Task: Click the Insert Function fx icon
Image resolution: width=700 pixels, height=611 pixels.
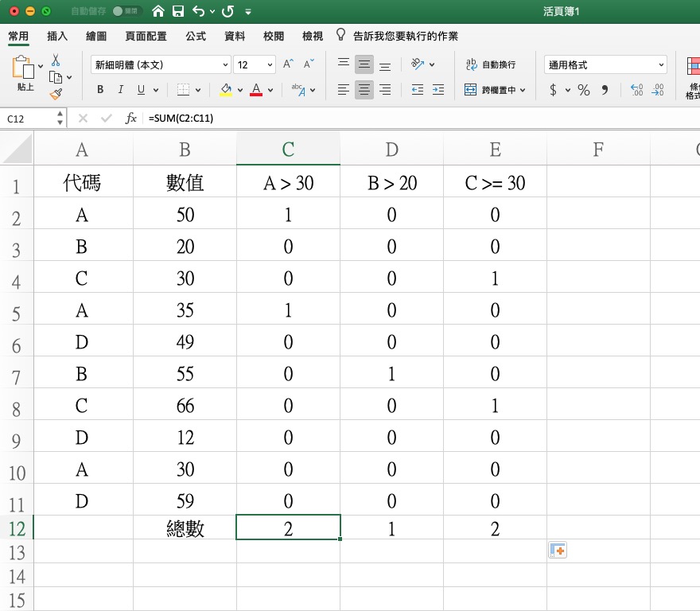Action: coord(131,119)
